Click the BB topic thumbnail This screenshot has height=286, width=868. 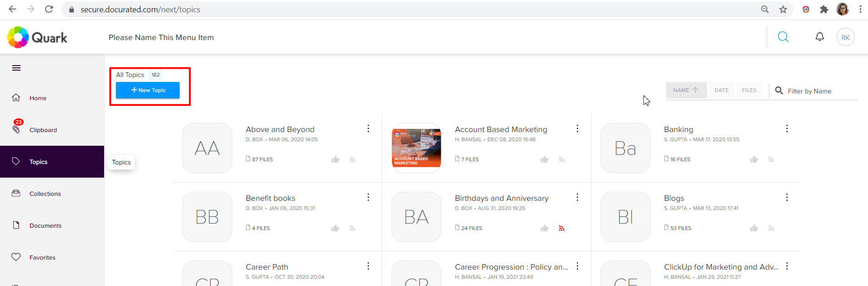tap(207, 217)
